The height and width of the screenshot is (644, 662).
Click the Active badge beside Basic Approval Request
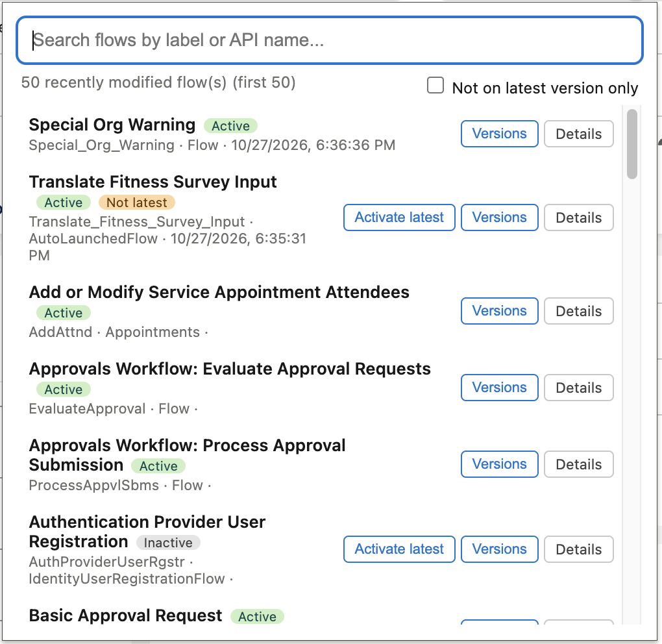[x=257, y=617]
